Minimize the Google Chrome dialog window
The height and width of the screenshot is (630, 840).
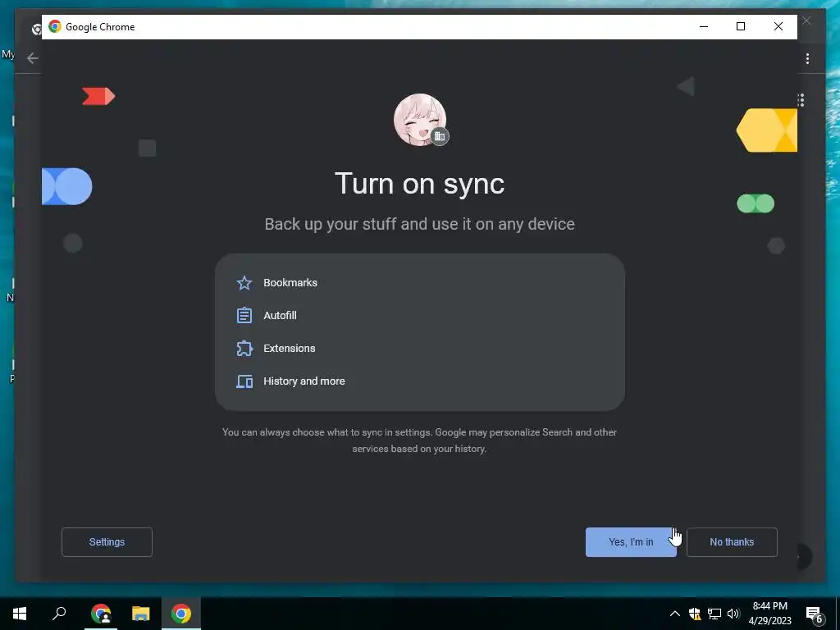click(x=704, y=27)
